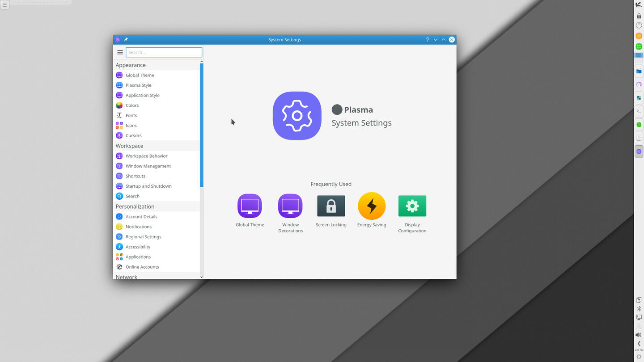Go to Fonts settings
644x362 pixels.
point(156,115)
